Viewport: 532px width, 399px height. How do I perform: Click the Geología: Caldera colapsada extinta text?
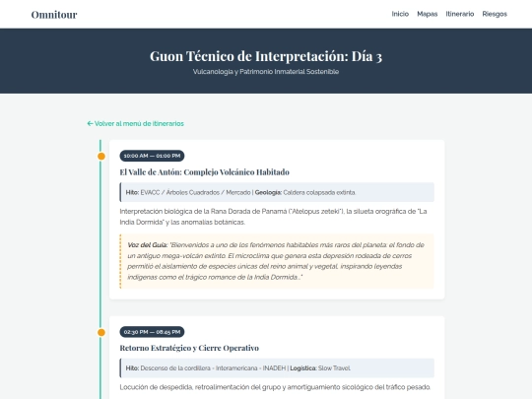click(x=305, y=192)
